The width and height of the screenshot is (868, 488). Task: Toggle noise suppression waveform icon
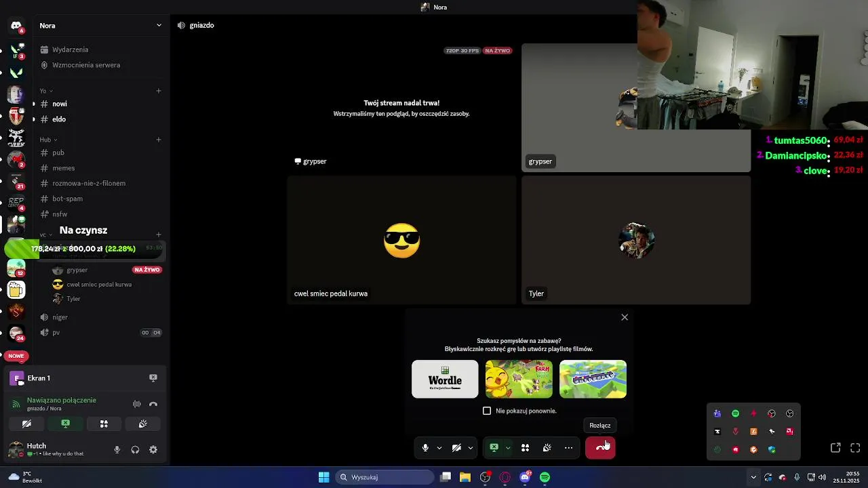point(136,404)
